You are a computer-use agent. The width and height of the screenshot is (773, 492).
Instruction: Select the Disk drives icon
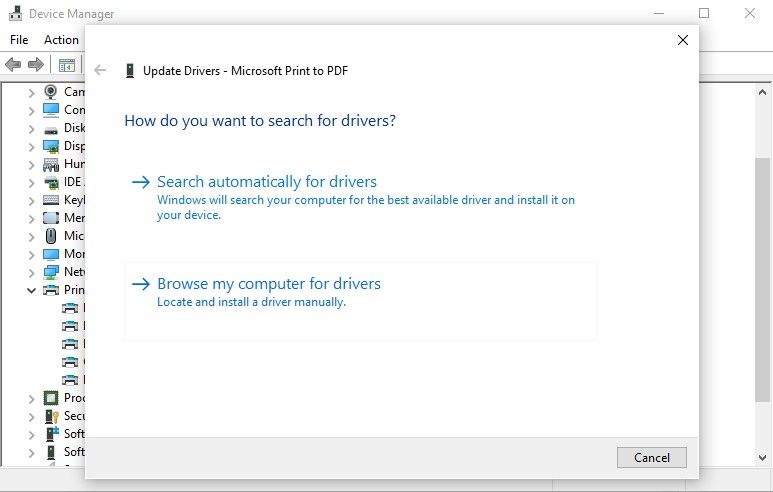(x=51, y=130)
